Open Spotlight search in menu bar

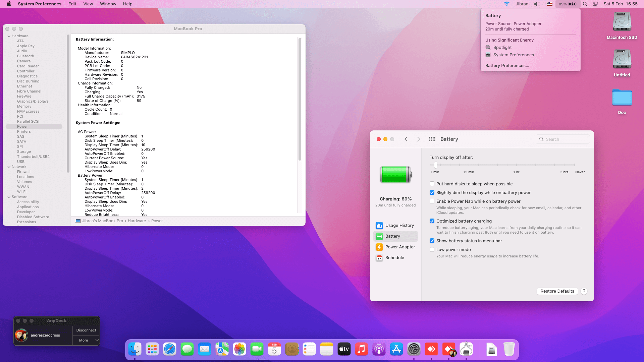point(585,4)
